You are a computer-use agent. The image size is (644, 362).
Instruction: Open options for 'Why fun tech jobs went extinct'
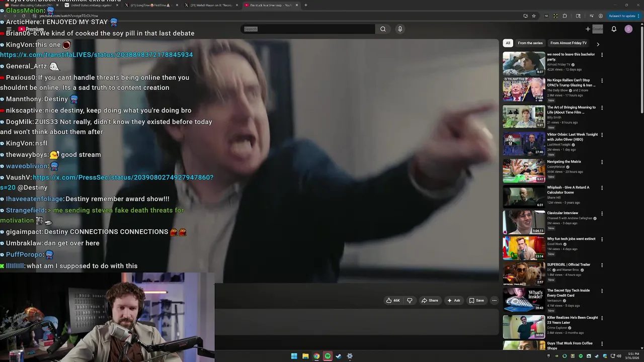[x=602, y=239]
